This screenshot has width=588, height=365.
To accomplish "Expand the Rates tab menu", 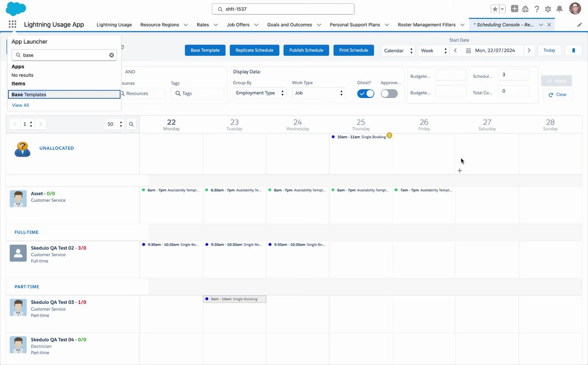I will click(x=215, y=25).
